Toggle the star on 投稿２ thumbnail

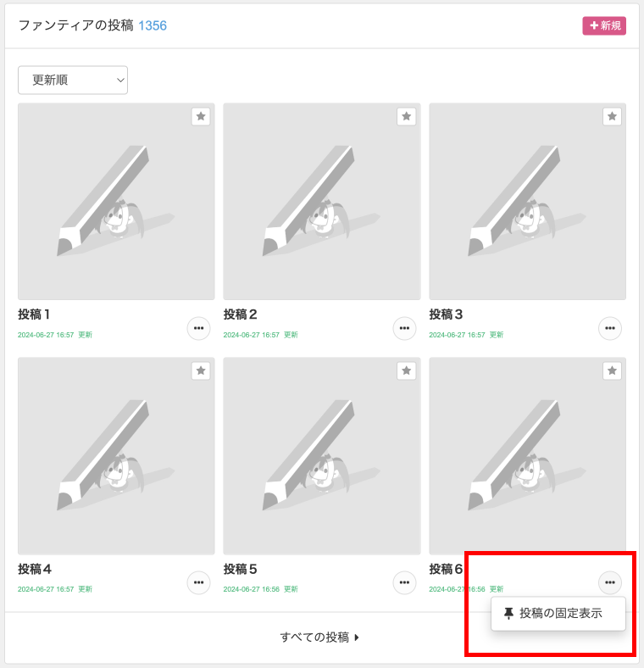click(407, 116)
